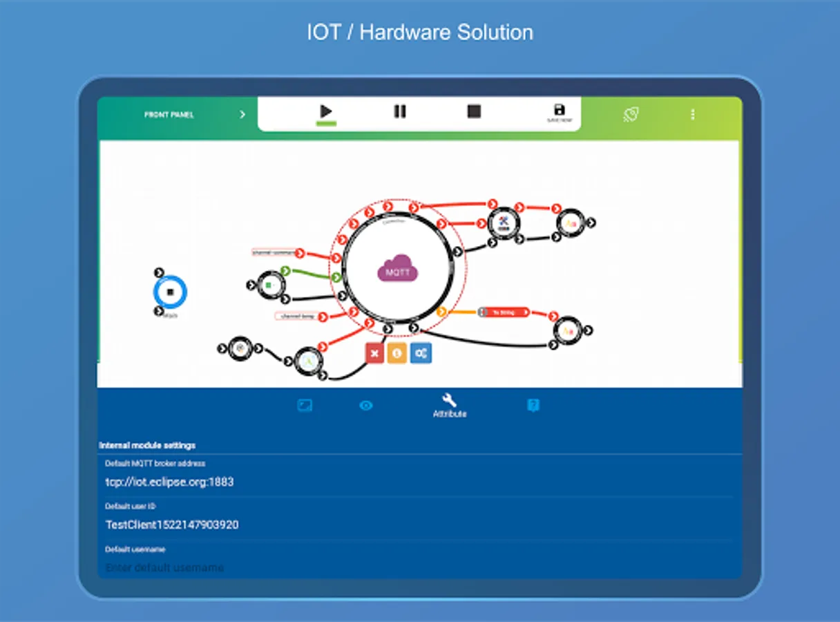This screenshot has height=622, width=840.
Task: Expand the Front Panel chevron arrow
Action: pyautogui.click(x=242, y=115)
